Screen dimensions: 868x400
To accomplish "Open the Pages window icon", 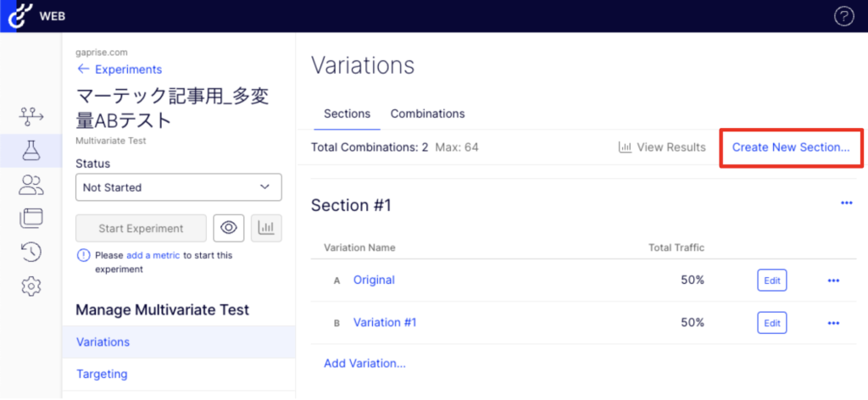I will (31, 219).
